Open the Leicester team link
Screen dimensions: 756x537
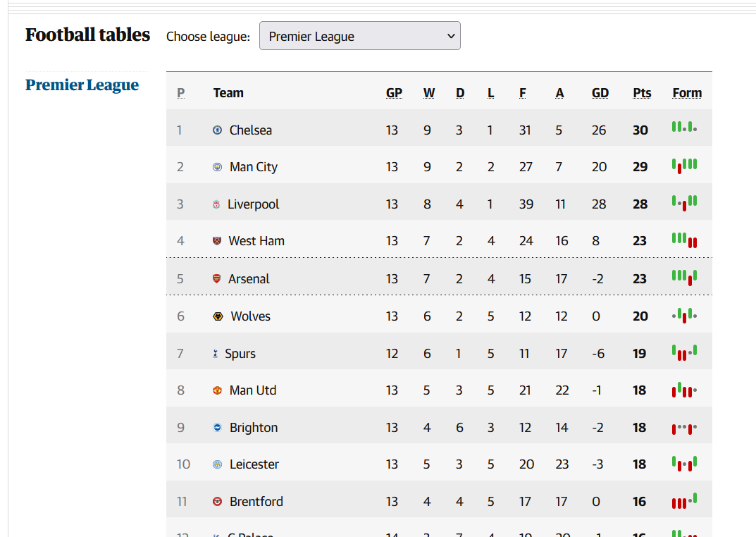click(254, 464)
